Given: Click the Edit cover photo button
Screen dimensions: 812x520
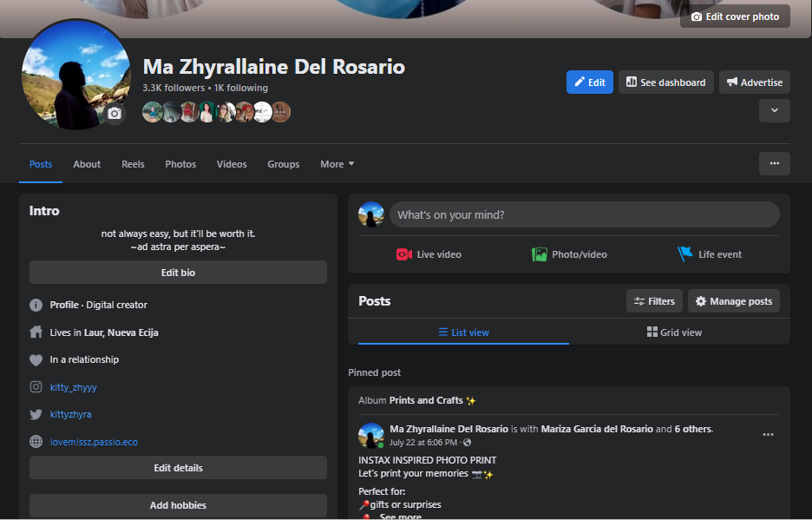Looking at the screenshot, I should pos(735,16).
